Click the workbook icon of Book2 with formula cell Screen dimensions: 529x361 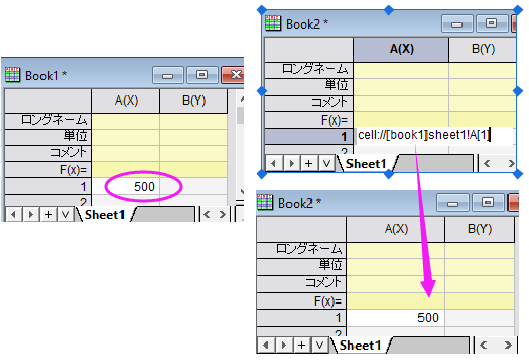[273, 23]
